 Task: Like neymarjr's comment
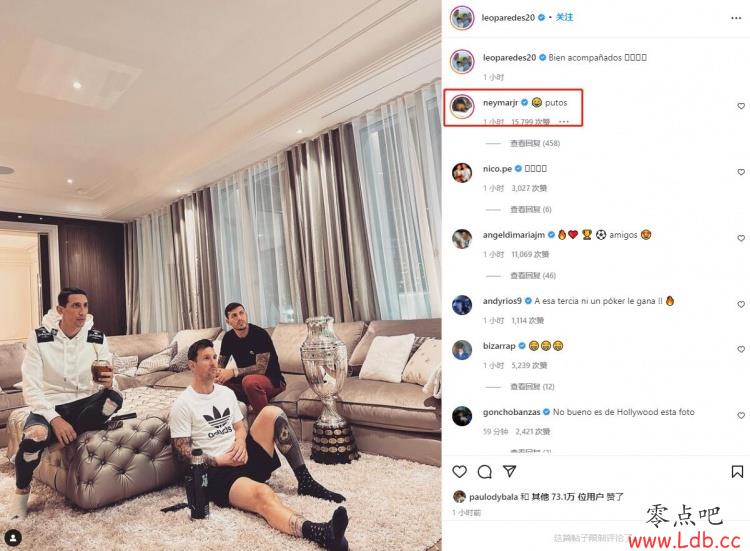[741, 106]
